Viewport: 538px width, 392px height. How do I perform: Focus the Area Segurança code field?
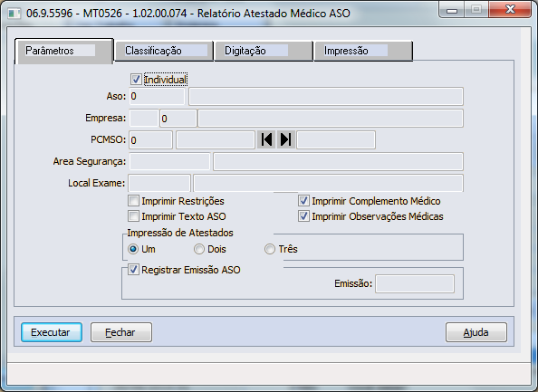pos(170,161)
